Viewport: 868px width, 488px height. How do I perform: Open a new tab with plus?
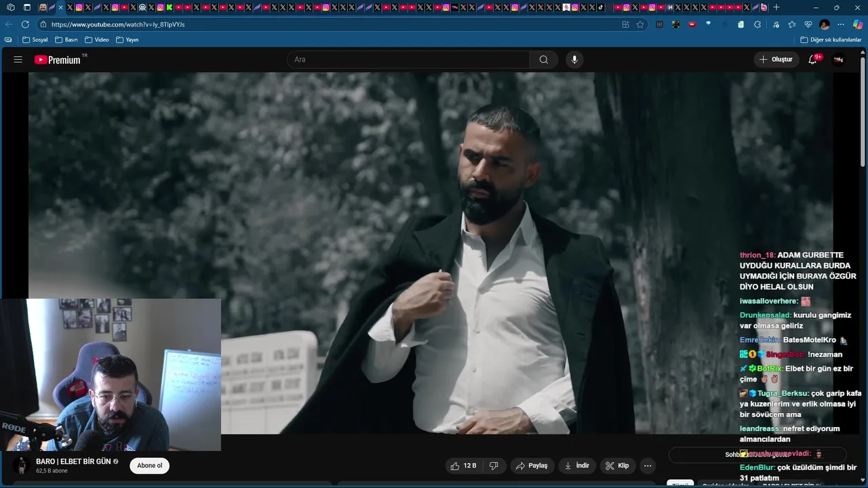(776, 7)
